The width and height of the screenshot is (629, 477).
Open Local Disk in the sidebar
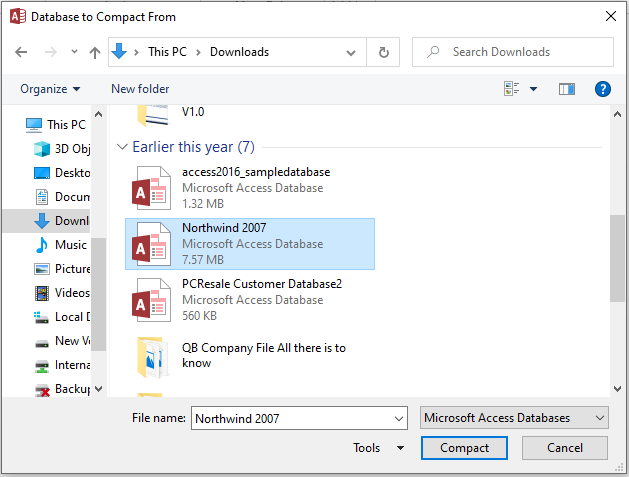(x=62, y=317)
